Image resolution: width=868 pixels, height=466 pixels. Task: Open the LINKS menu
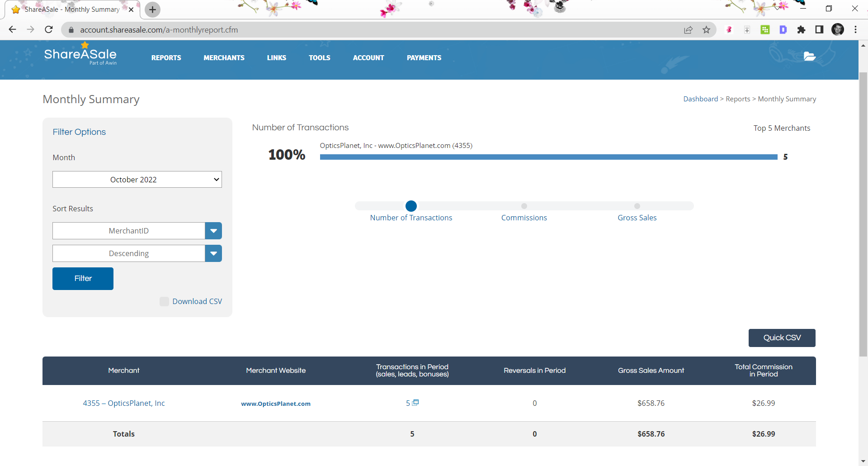click(276, 58)
